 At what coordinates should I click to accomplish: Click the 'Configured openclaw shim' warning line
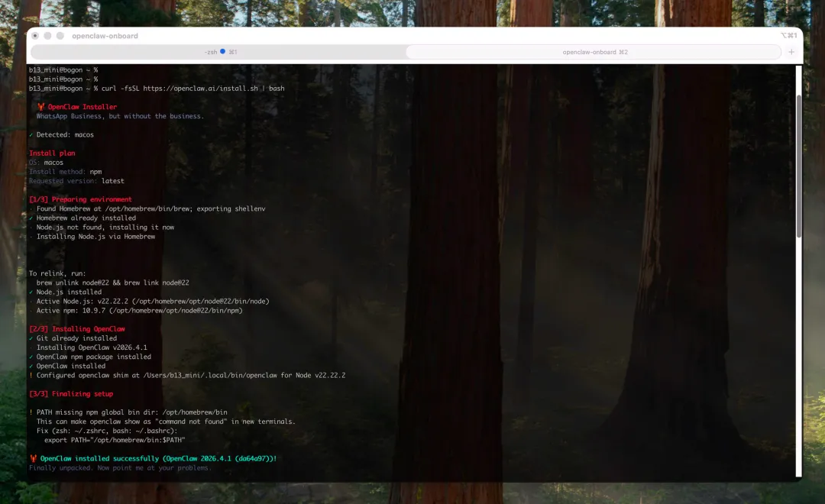tap(187, 376)
